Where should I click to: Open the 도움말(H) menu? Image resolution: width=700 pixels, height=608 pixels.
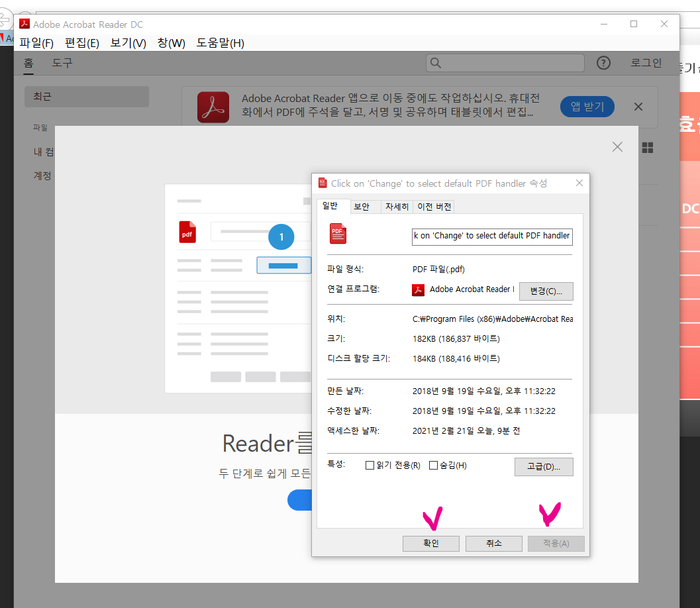221,43
